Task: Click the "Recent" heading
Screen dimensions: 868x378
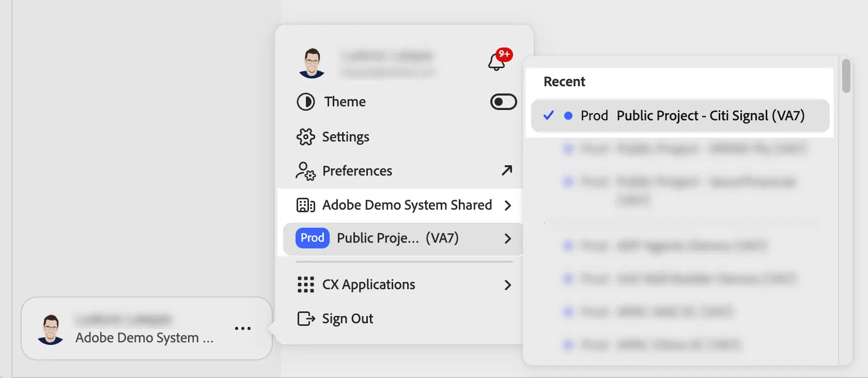Action: click(x=564, y=82)
